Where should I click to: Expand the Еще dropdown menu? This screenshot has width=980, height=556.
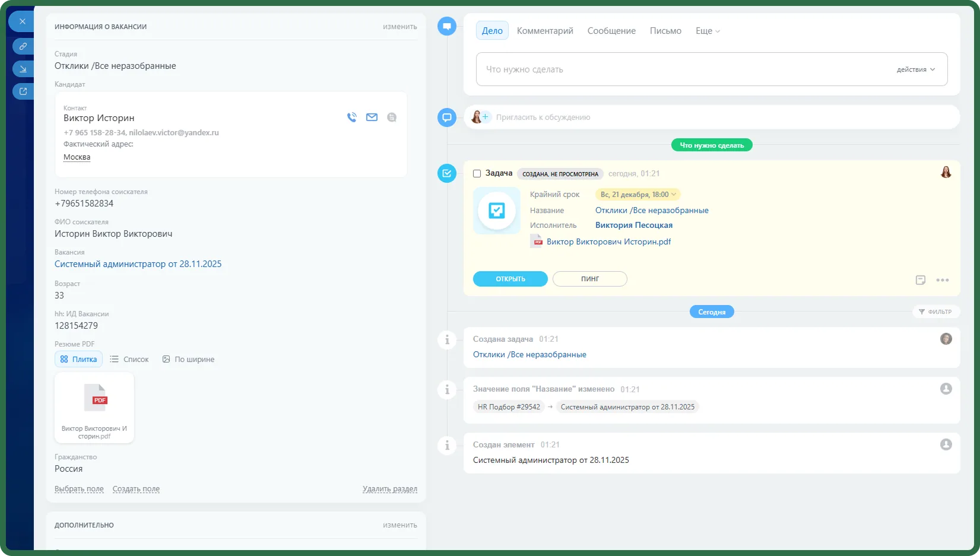pyautogui.click(x=708, y=31)
